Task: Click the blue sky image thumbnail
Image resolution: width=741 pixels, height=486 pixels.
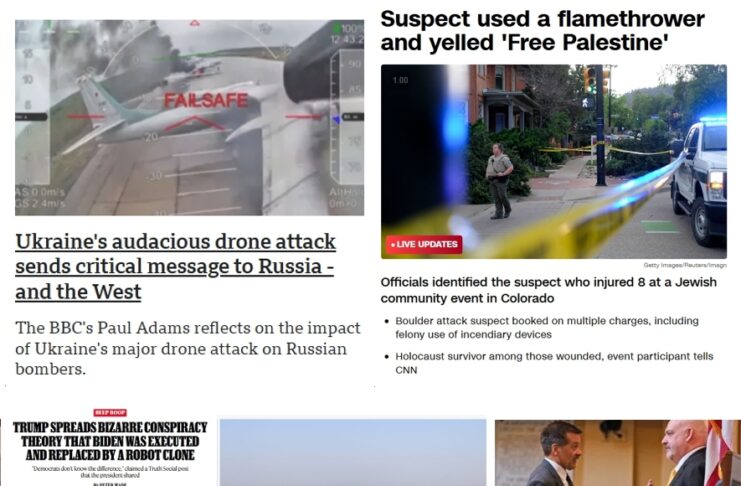Action: pos(353,452)
